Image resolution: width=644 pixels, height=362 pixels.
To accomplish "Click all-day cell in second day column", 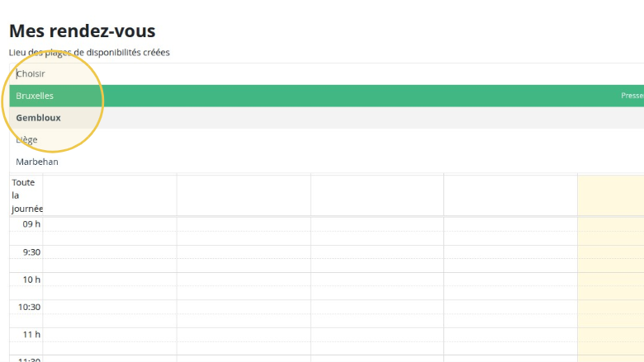I will coord(244,195).
